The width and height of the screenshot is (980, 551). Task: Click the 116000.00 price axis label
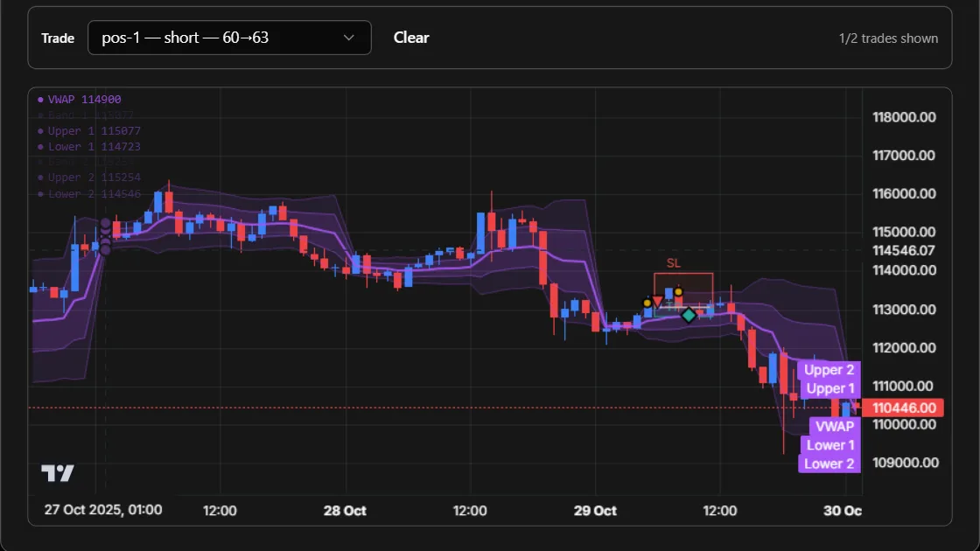click(904, 193)
